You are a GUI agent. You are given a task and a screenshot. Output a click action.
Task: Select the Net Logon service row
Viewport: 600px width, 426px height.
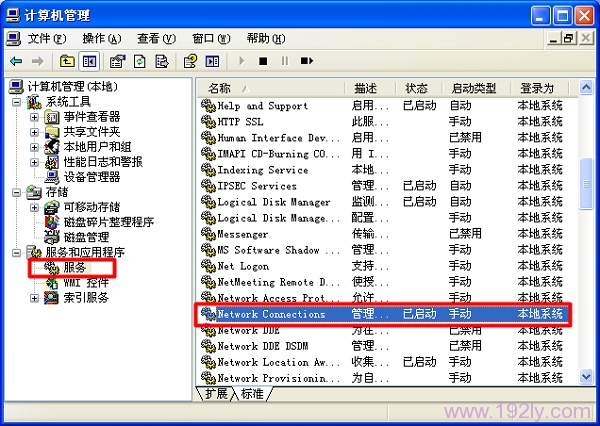pos(384,266)
